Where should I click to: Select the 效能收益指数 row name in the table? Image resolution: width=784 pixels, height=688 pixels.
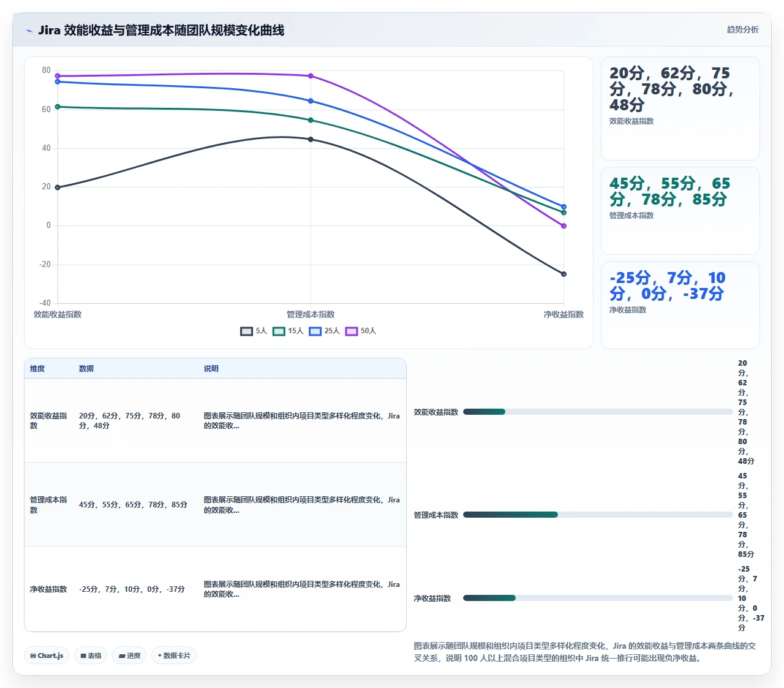[48, 420]
